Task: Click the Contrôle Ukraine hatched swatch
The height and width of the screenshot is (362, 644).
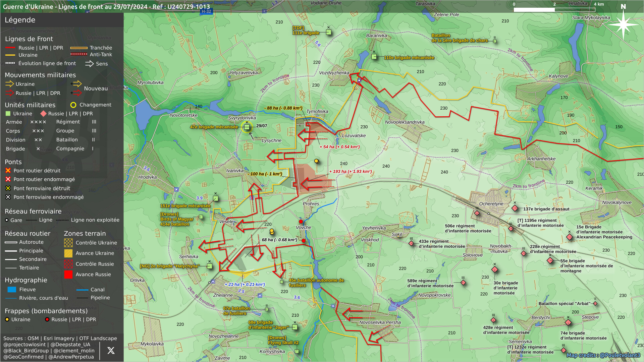Action: coord(68,243)
